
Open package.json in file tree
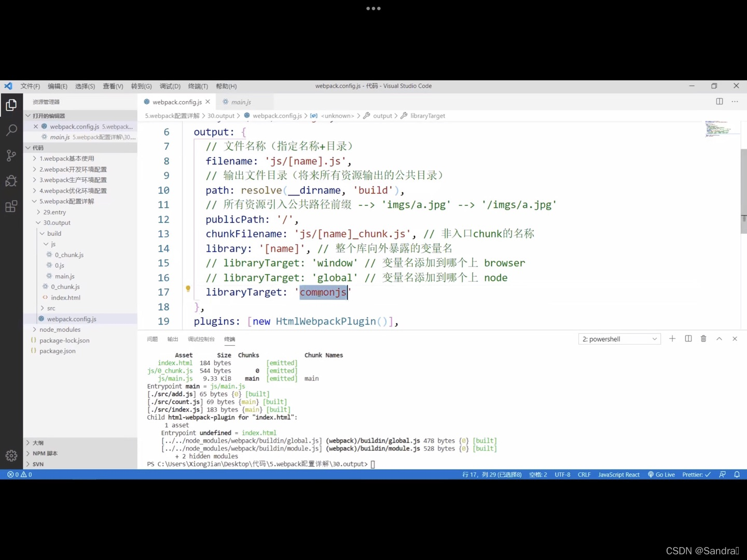(57, 351)
